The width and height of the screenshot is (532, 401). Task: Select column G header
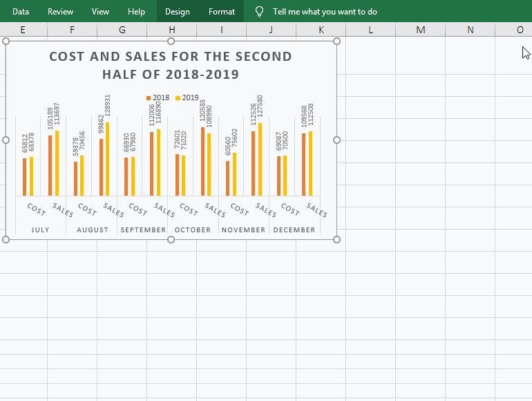coord(122,30)
